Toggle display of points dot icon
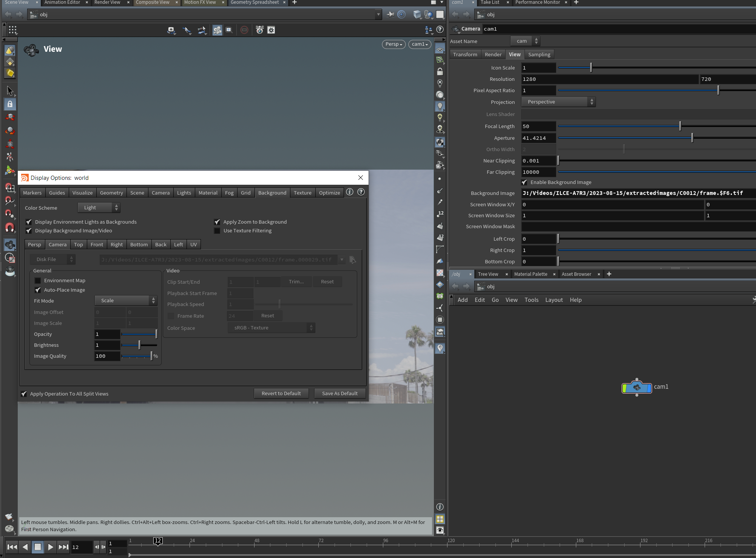 click(440, 179)
